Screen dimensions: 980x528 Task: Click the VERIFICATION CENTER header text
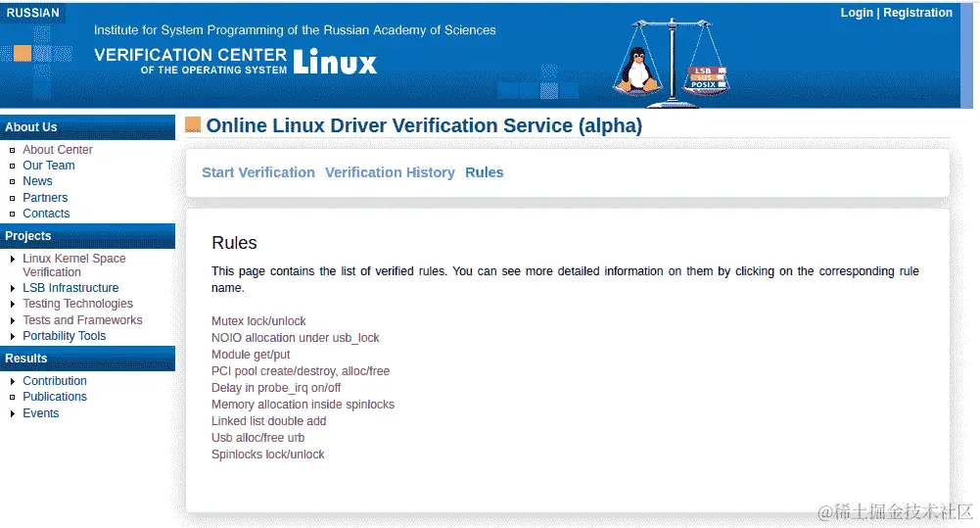[191, 55]
